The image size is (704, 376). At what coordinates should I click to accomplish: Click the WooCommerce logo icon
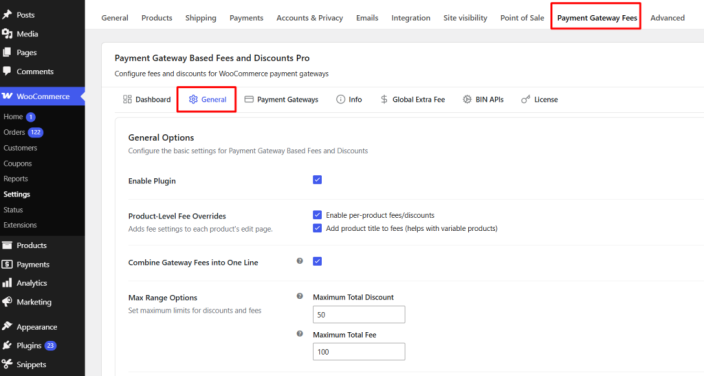coord(7,96)
